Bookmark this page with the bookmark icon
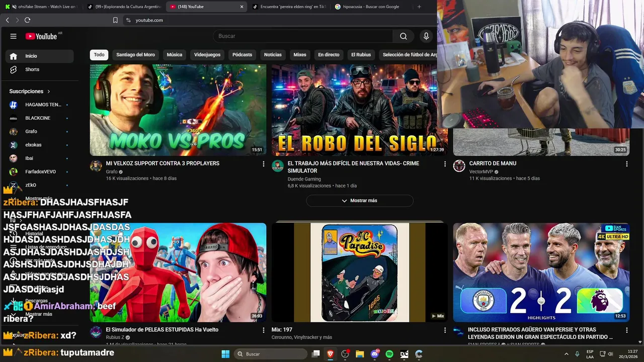Screen dimensions: 644x362 pyautogui.click(x=115, y=20)
